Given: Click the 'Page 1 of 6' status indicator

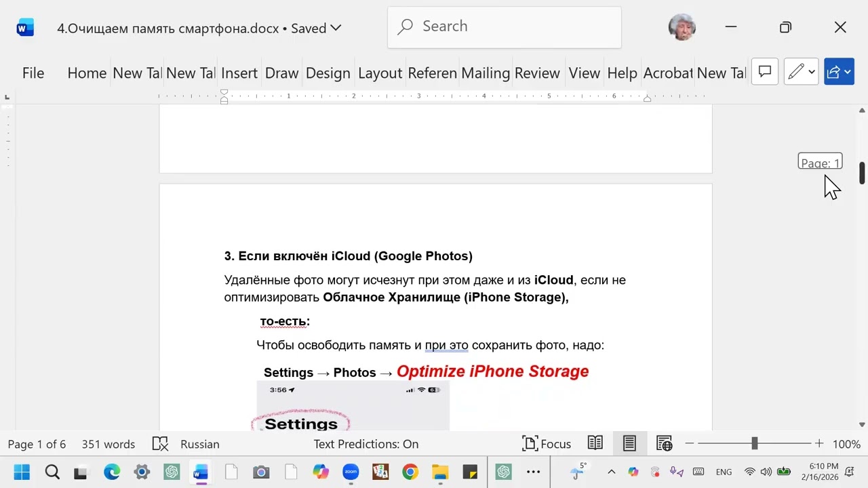Looking at the screenshot, I should click(37, 445).
